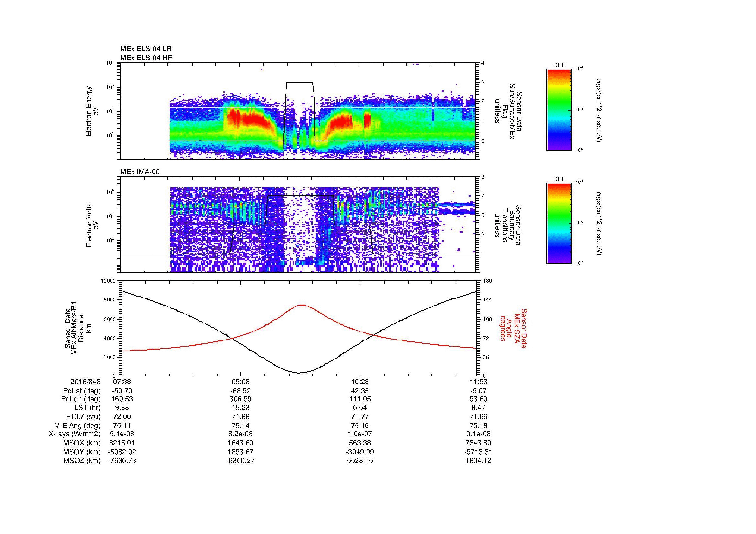Click the 'Sun/Surface/MEx Flag unitless' axis label
Screen dimensions: 756x534
click(x=509, y=112)
